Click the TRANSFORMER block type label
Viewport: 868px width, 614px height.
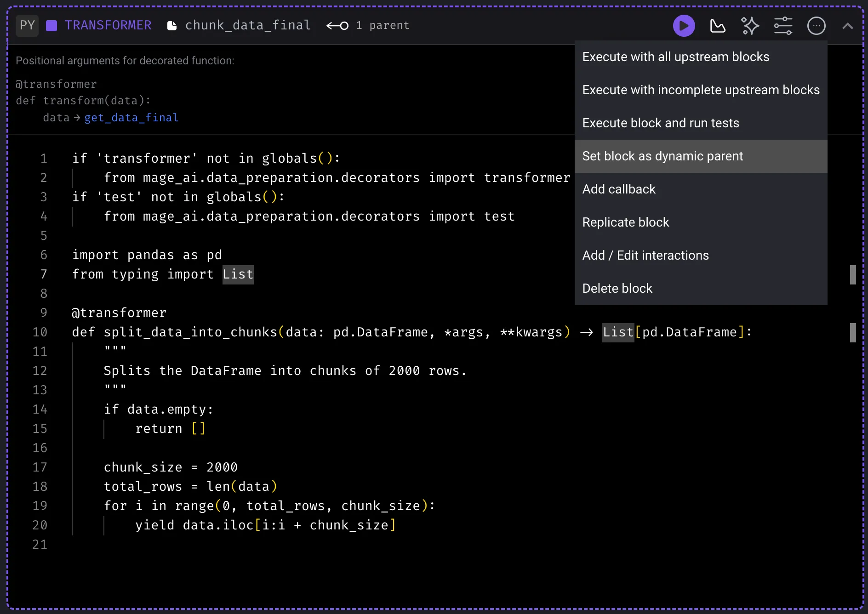108,25
